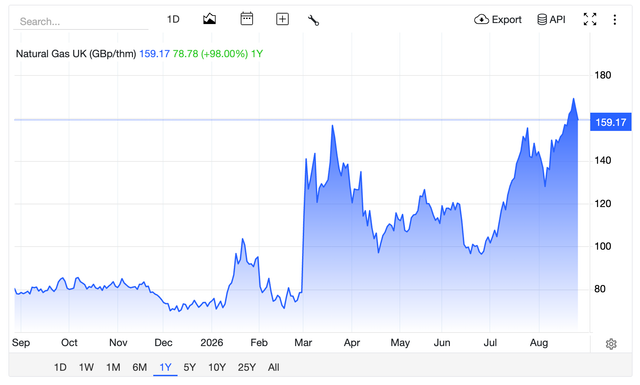The height and width of the screenshot is (385, 640).
Task: Select the 1W time range
Action: [86, 367]
